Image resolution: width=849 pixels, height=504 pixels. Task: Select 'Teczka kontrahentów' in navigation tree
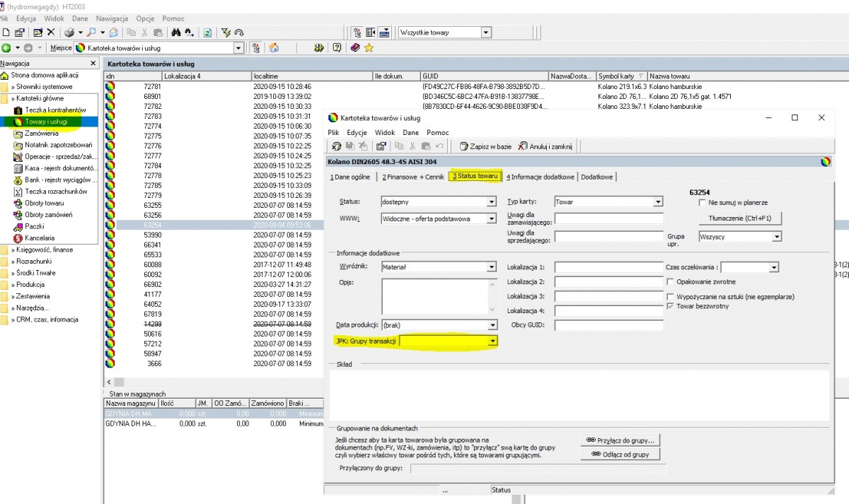pyautogui.click(x=55, y=110)
